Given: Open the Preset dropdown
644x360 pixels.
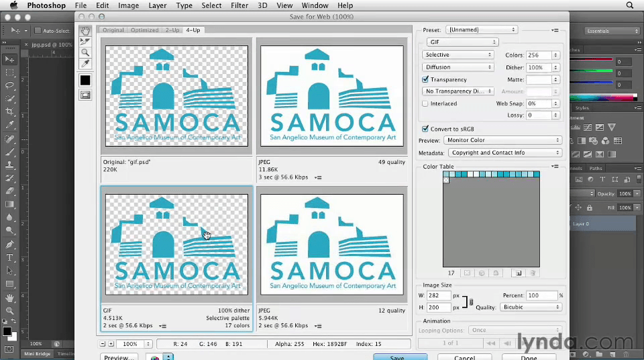Looking at the screenshot, I should [482, 30].
